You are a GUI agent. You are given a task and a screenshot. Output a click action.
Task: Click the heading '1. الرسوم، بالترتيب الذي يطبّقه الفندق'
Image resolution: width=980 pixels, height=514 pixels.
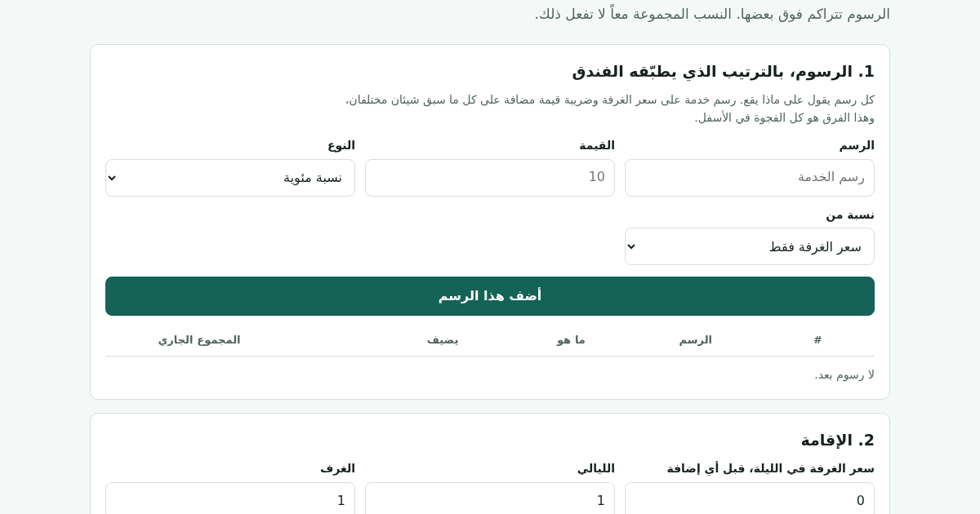click(x=723, y=72)
